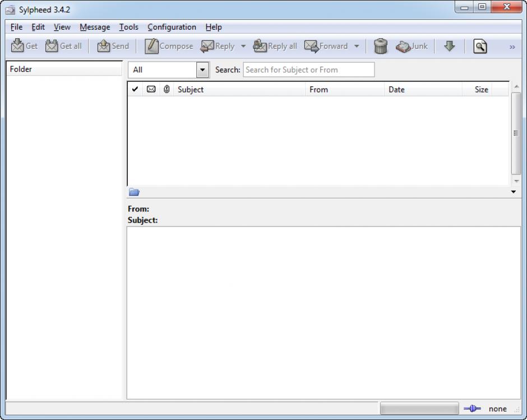Click the Get mail toolbar icon
This screenshot has height=420, width=527.
click(x=17, y=46)
